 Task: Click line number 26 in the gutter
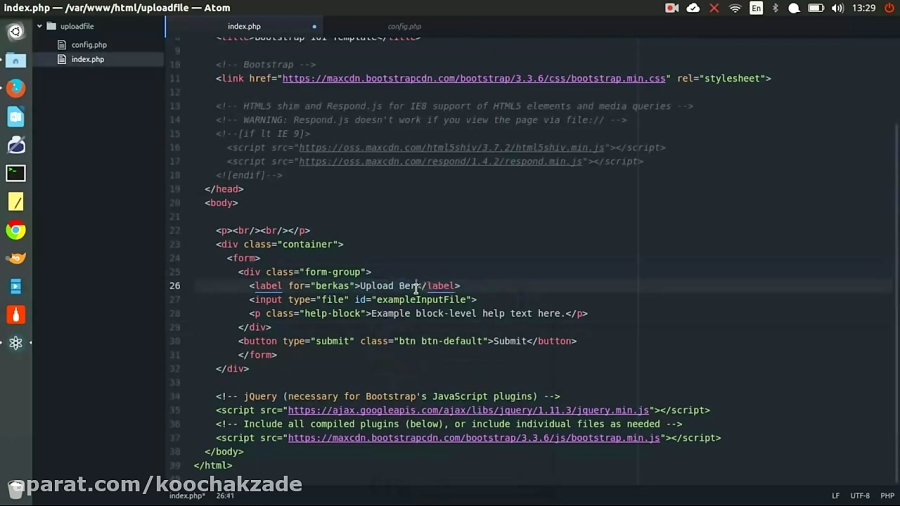pos(174,286)
